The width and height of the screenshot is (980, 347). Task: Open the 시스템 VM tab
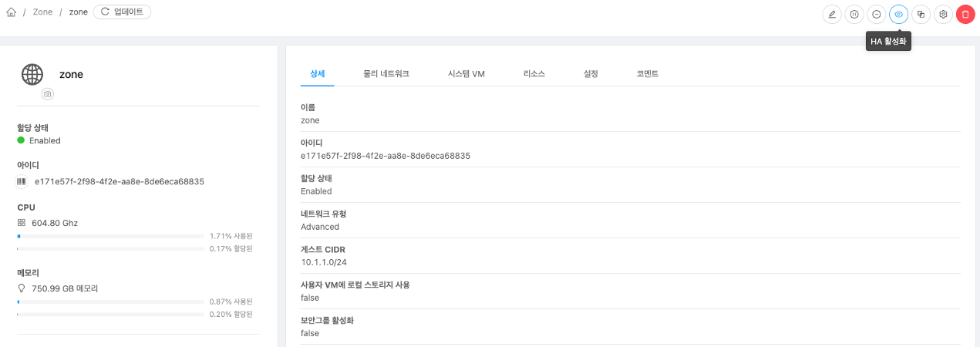click(466, 74)
